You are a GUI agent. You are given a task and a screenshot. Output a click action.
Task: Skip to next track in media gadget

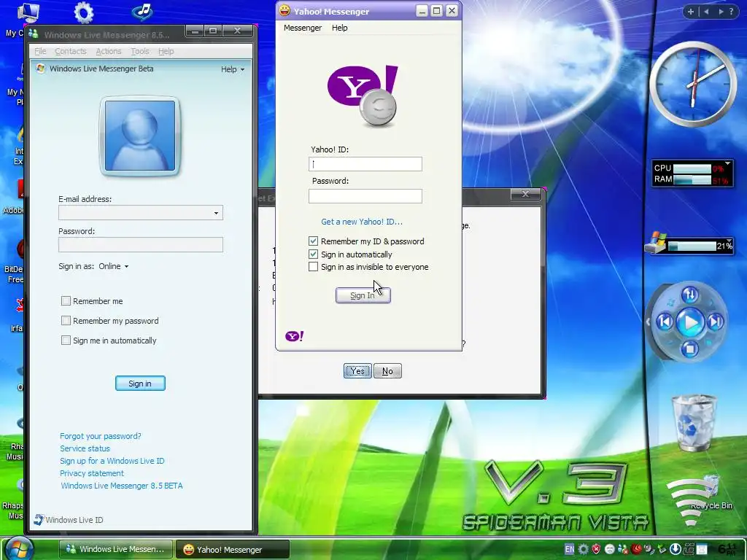coord(715,322)
